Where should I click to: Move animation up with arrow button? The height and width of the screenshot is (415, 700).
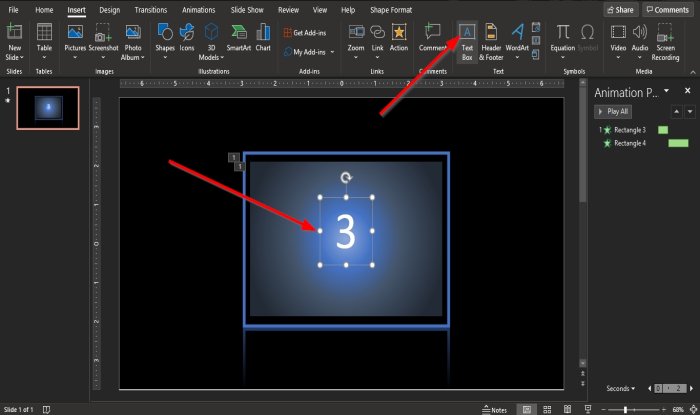click(x=677, y=112)
